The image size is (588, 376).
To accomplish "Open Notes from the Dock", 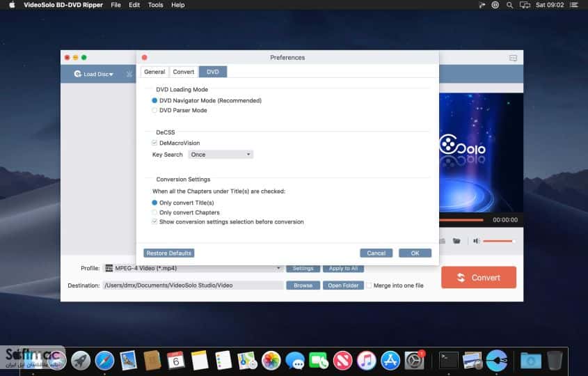I will point(200,361).
